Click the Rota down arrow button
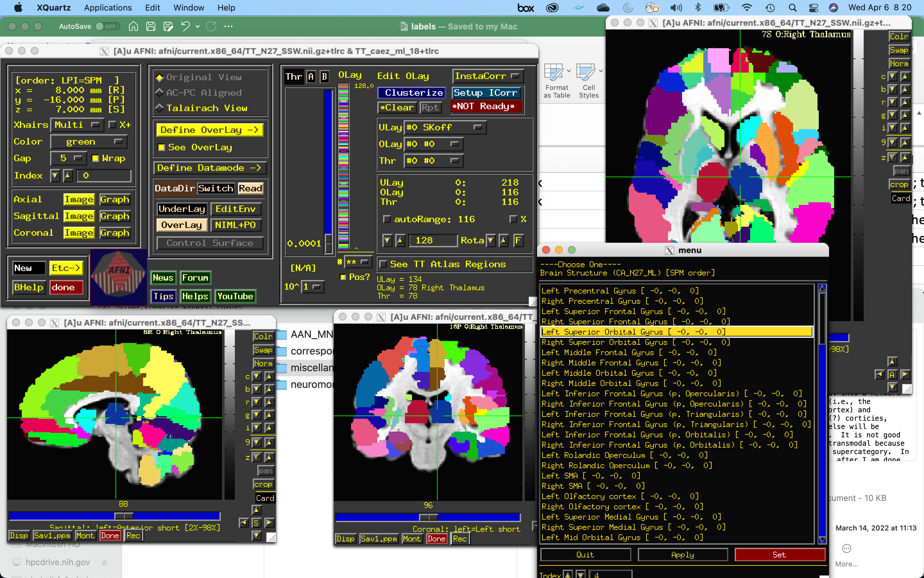 point(491,241)
